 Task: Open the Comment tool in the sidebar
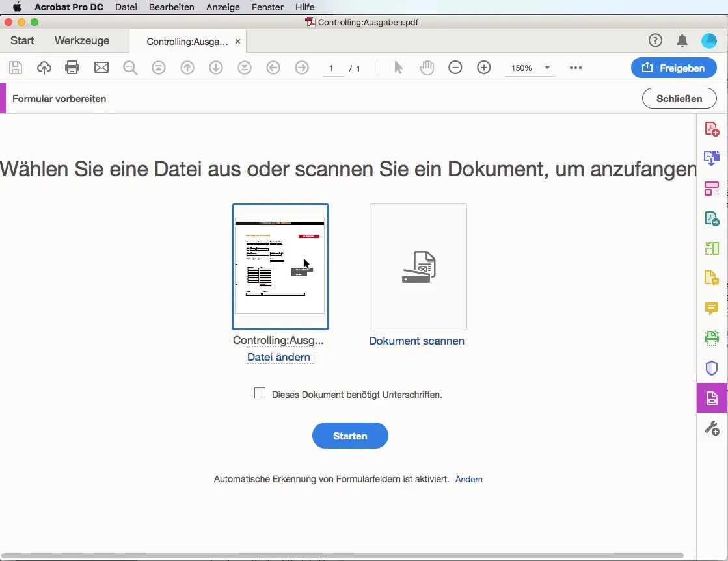pos(712,309)
